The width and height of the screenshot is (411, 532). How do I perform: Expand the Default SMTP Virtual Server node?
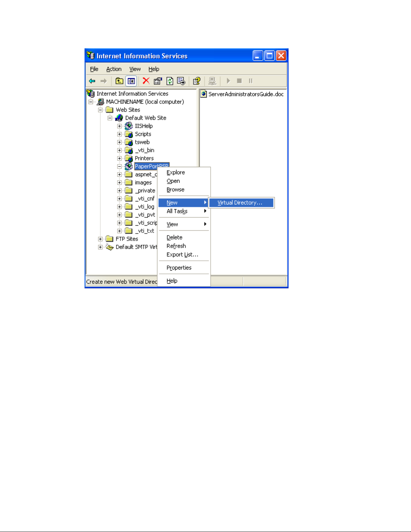[100, 247]
